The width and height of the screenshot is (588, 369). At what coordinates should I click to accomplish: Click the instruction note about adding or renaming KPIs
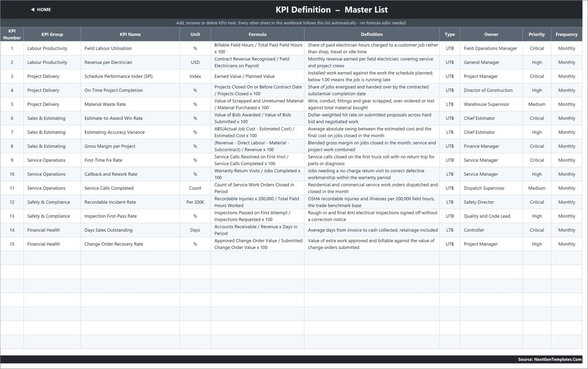[291, 23]
